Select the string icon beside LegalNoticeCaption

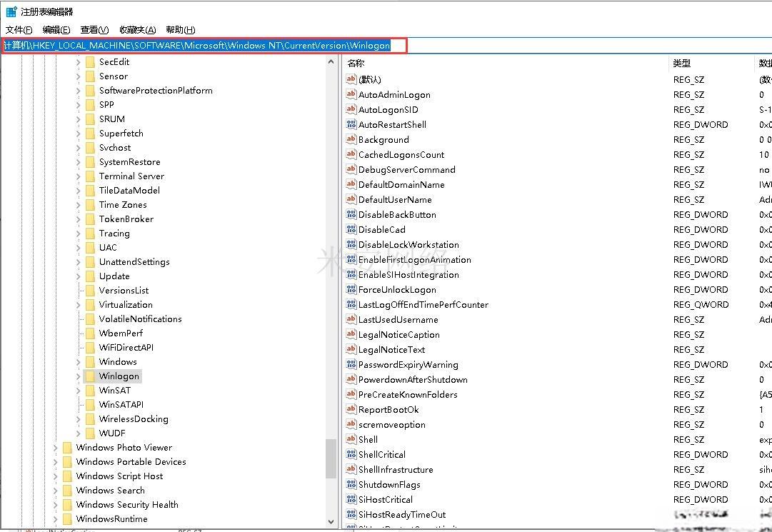point(351,335)
